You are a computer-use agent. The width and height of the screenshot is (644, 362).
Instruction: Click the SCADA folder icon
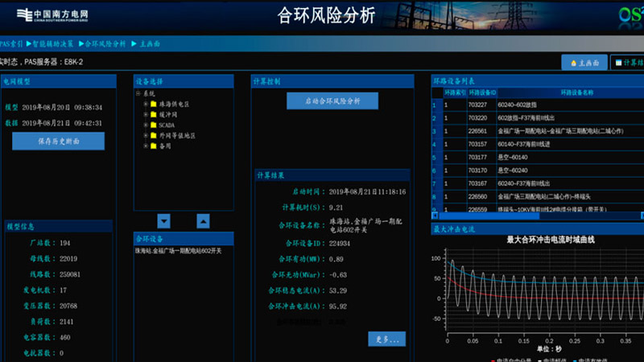pyautogui.click(x=153, y=125)
